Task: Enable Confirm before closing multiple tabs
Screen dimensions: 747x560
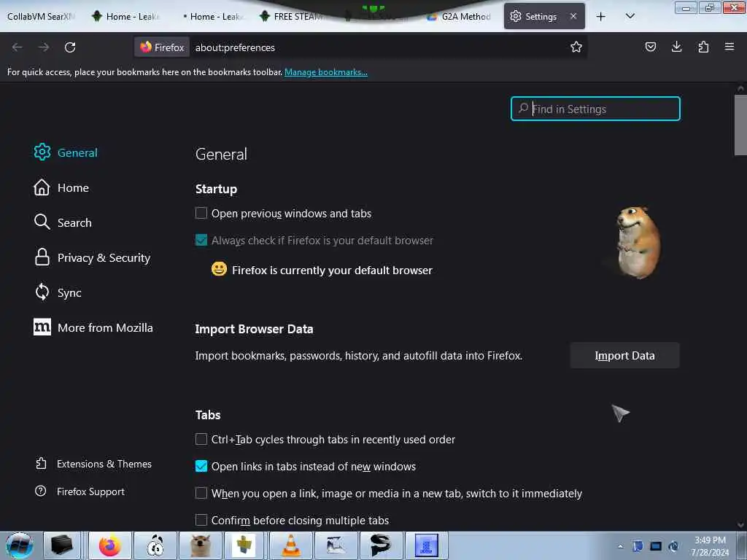Action: pos(201,520)
